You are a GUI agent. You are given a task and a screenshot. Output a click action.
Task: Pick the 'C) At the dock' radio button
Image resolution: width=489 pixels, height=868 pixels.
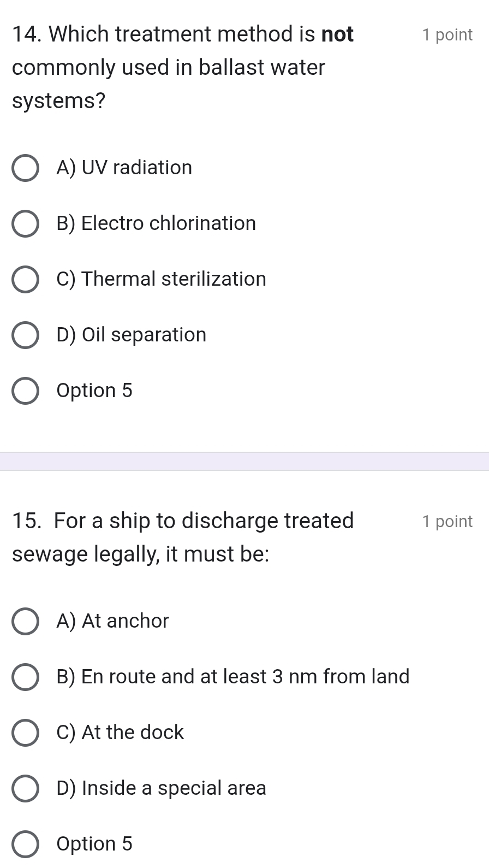pos(25,733)
